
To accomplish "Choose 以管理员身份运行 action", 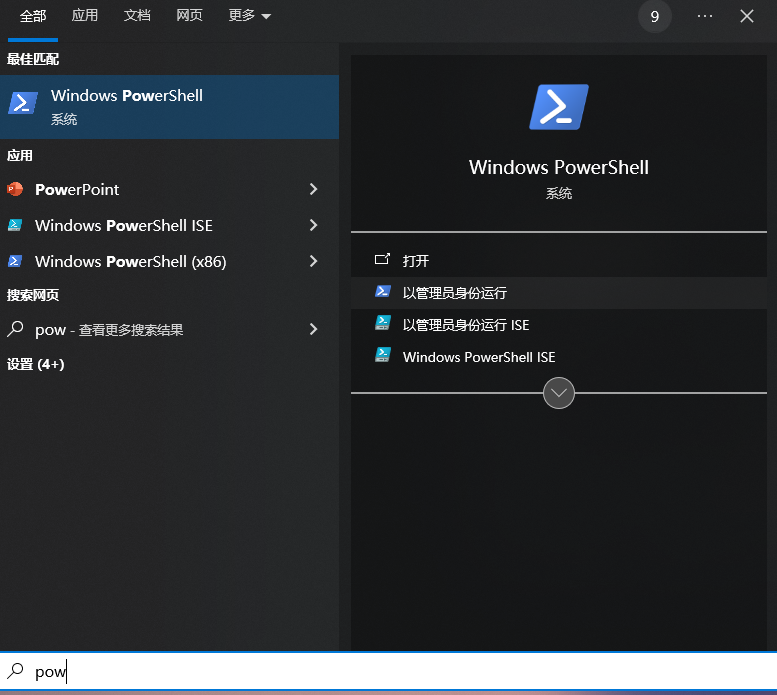I will tap(558, 293).
